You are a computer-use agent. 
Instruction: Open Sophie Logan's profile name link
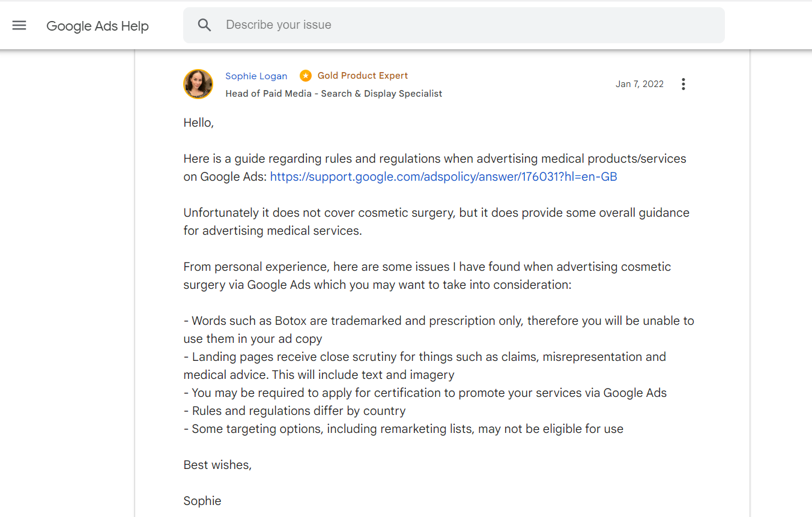click(256, 76)
